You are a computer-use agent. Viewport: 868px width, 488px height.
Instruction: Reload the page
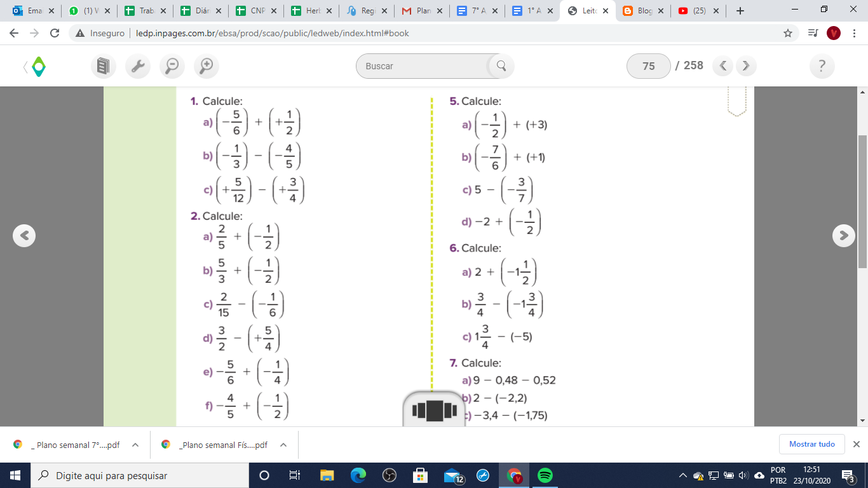[55, 33]
